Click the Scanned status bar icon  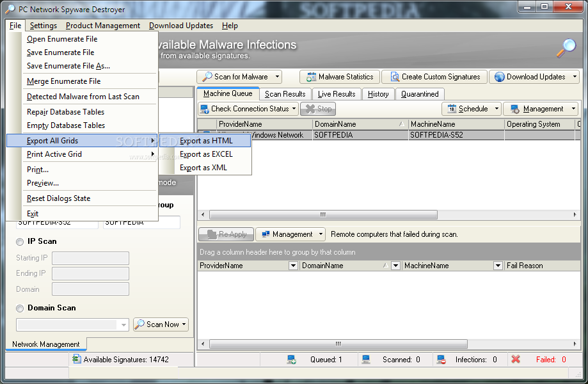365,360
